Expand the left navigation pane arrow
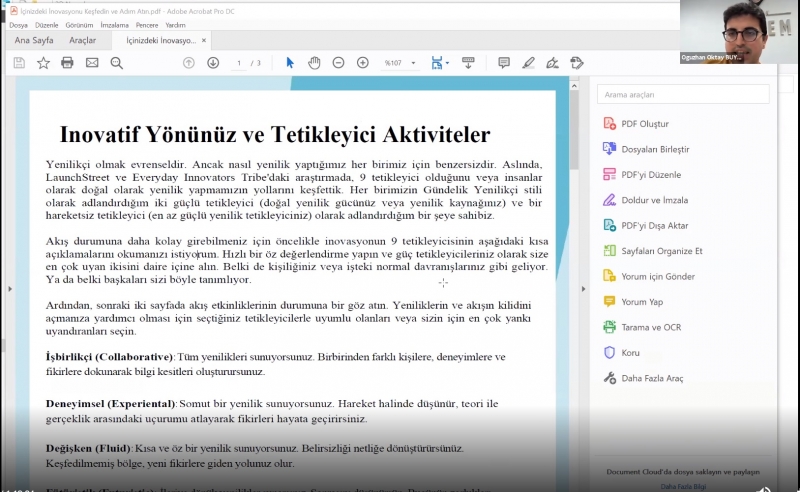 pos(10,289)
